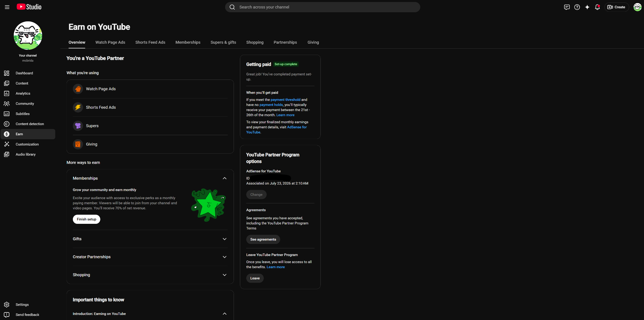Screen dimensions: 644x320
Task: Click Learn more about payment timing
Action: pos(286,115)
